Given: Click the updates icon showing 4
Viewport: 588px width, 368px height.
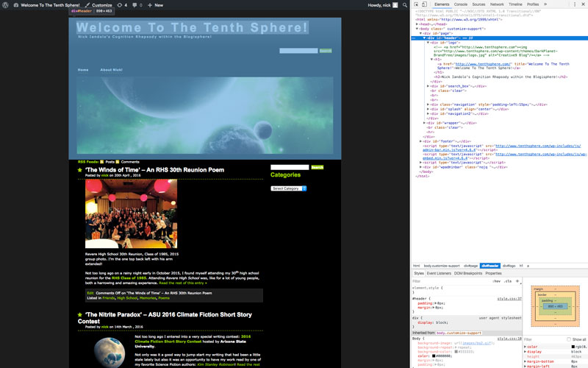Looking at the screenshot, I should (122, 4).
